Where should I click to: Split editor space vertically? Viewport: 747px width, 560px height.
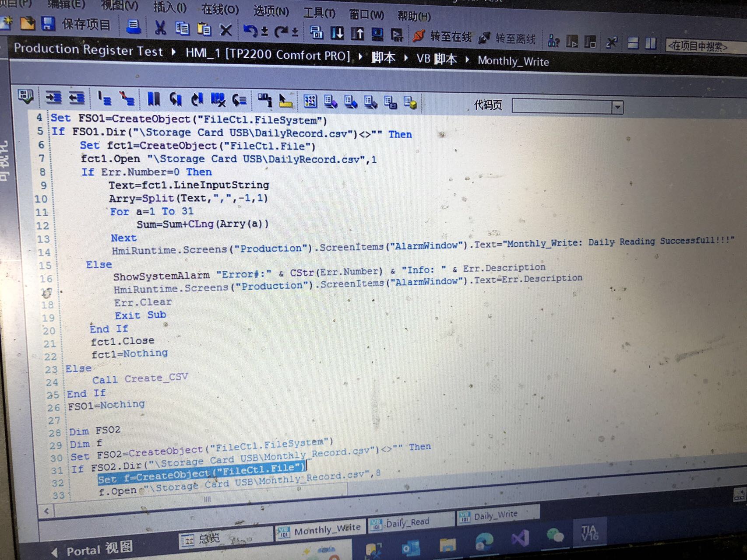pos(651,44)
